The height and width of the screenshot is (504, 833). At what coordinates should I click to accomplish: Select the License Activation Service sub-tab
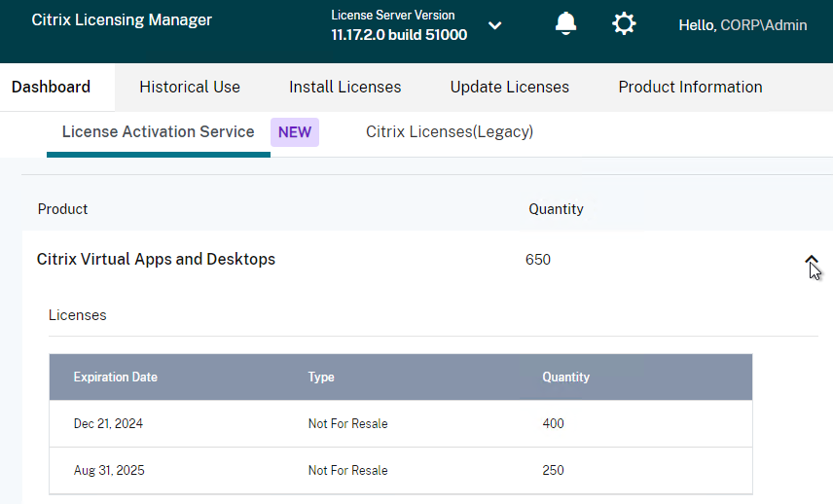pos(159,131)
